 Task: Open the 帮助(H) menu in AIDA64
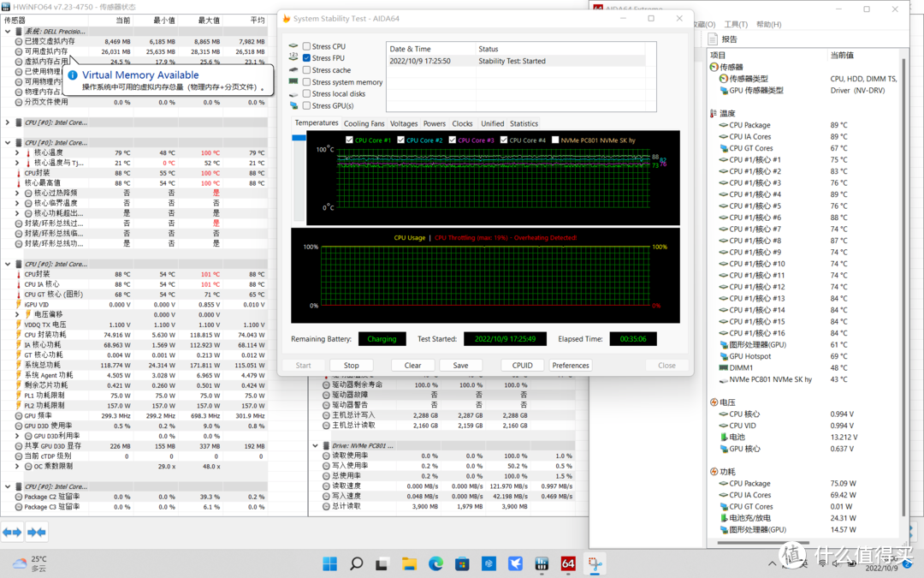click(768, 24)
